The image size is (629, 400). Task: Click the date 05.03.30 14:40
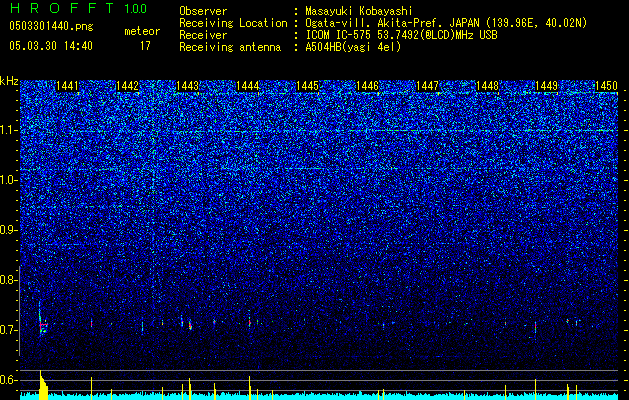(x=51, y=46)
